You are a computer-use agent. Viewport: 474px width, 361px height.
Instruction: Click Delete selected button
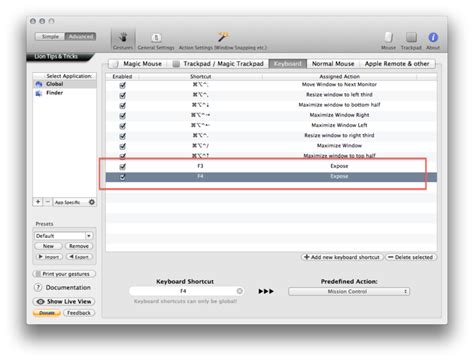click(x=411, y=257)
